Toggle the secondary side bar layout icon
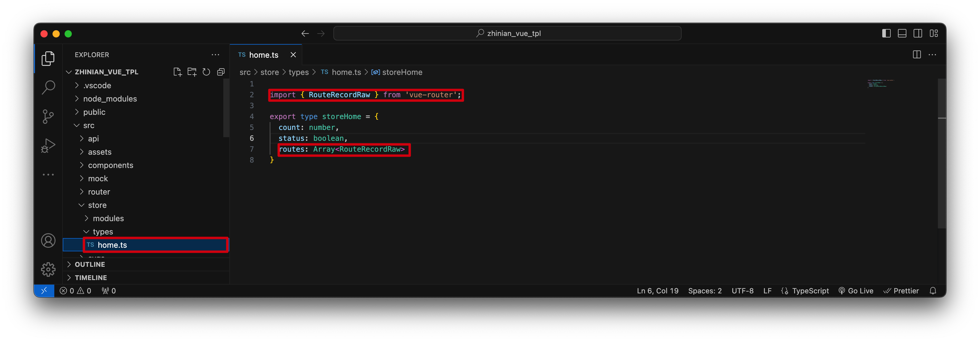Image resolution: width=980 pixels, height=342 pixels. (918, 34)
